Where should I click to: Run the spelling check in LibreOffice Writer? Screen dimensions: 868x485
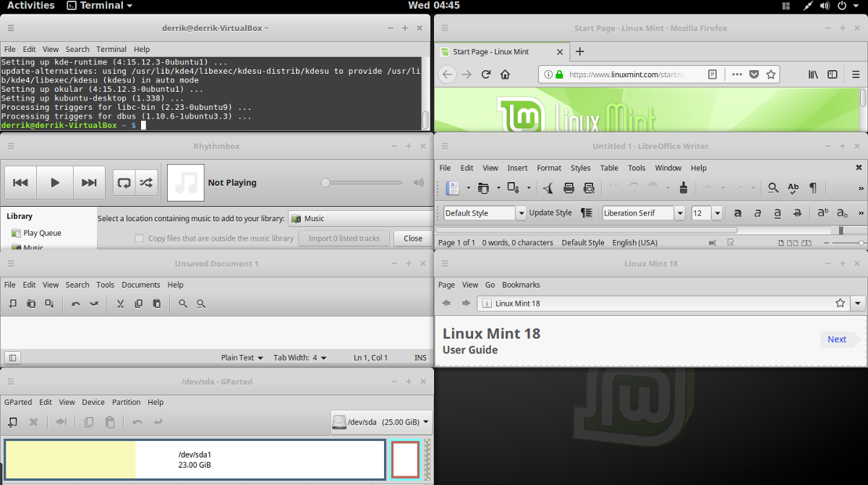pyautogui.click(x=792, y=188)
